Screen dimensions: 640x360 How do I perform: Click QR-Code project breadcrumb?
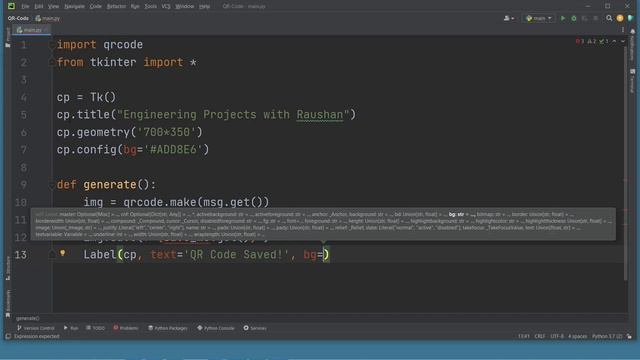coord(18,18)
